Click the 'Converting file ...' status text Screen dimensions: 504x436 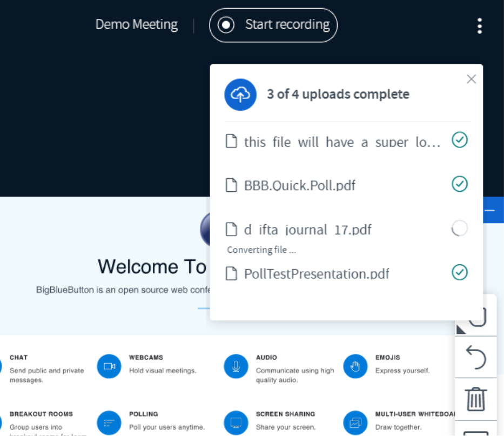coord(261,250)
